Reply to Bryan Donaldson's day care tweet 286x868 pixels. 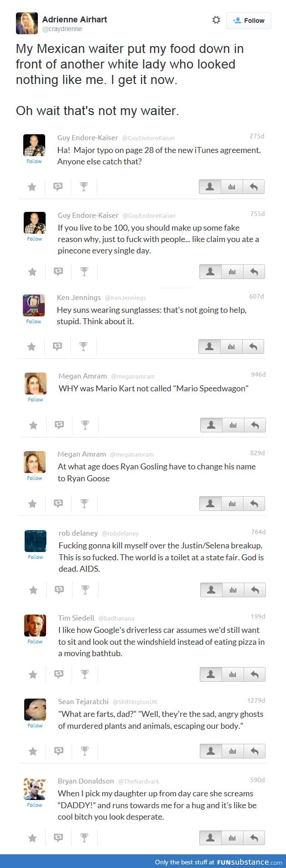point(255,838)
